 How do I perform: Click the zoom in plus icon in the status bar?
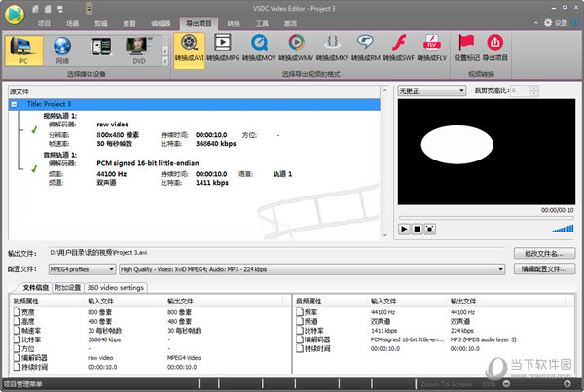(566, 384)
